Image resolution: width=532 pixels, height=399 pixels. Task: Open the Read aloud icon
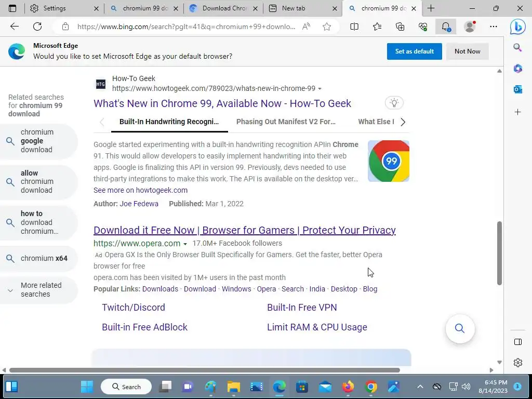tap(306, 26)
